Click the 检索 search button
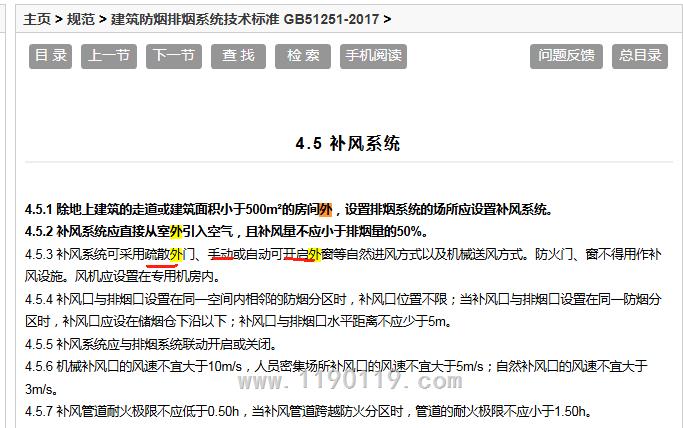The width and height of the screenshot is (683, 428). click(303, 56)
